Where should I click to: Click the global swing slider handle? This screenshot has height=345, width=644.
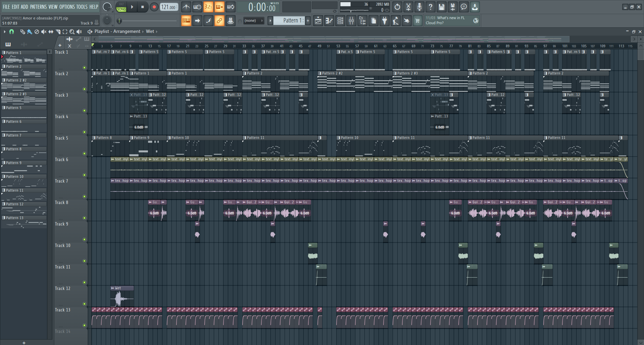click(x=119, y=21)
